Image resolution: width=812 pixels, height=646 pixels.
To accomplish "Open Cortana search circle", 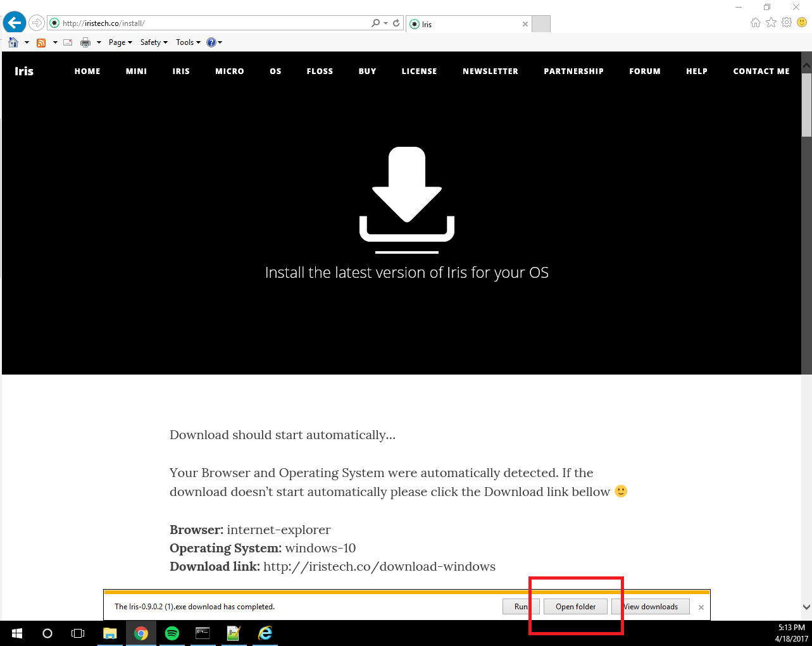I will (47, 633).
